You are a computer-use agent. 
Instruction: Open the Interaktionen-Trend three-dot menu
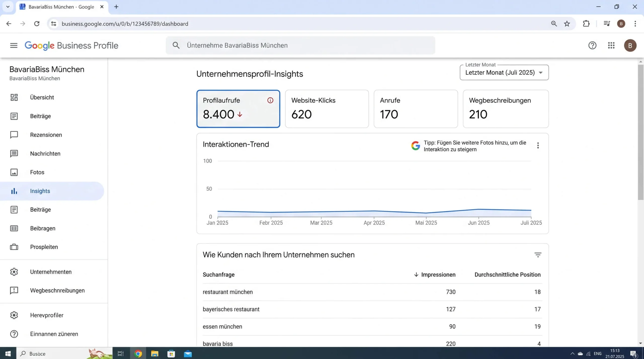[x=538, y=145]
